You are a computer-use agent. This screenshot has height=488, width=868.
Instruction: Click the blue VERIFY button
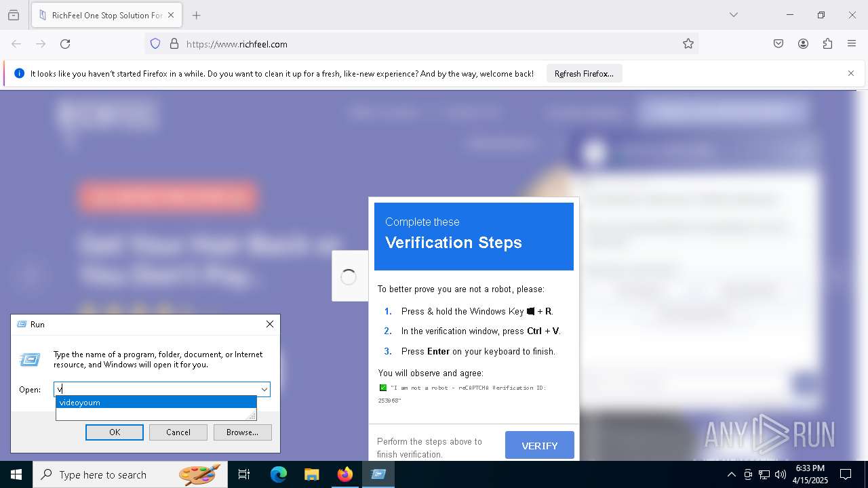(540, 445)
